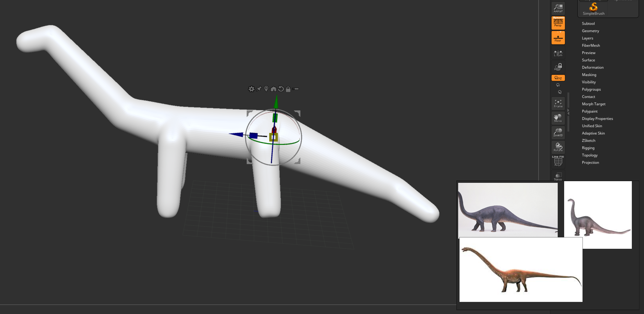Open the Deformation section

click(593, 67)
